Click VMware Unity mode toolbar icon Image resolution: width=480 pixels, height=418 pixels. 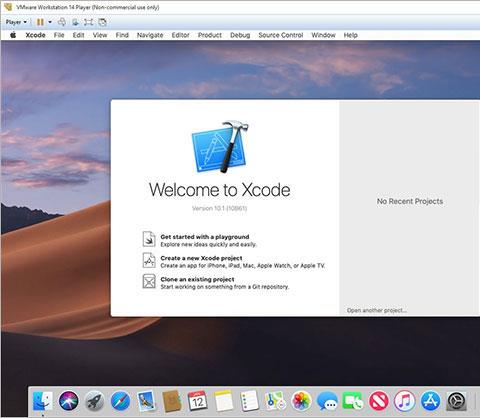point(103,22)
